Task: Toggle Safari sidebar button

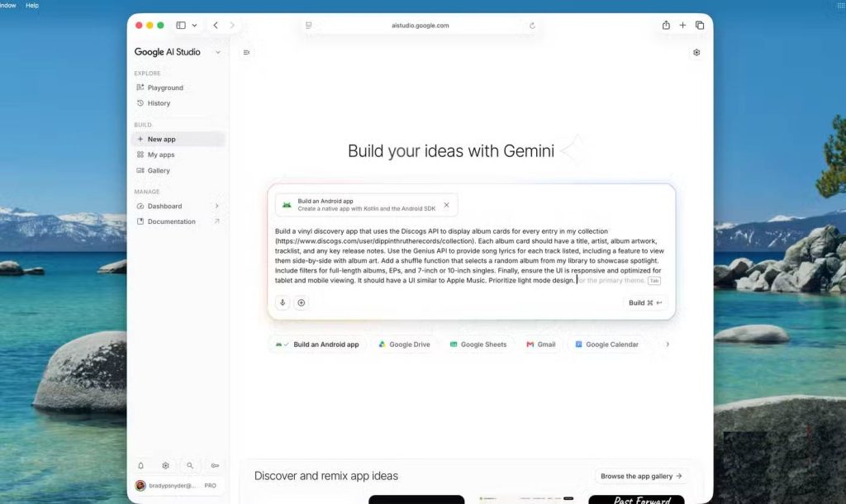Action: [x=181, y=26]
